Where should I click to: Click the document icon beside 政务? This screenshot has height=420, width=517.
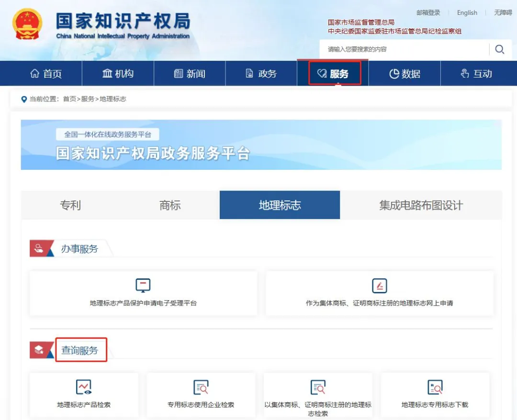click(x=249, y=73)
